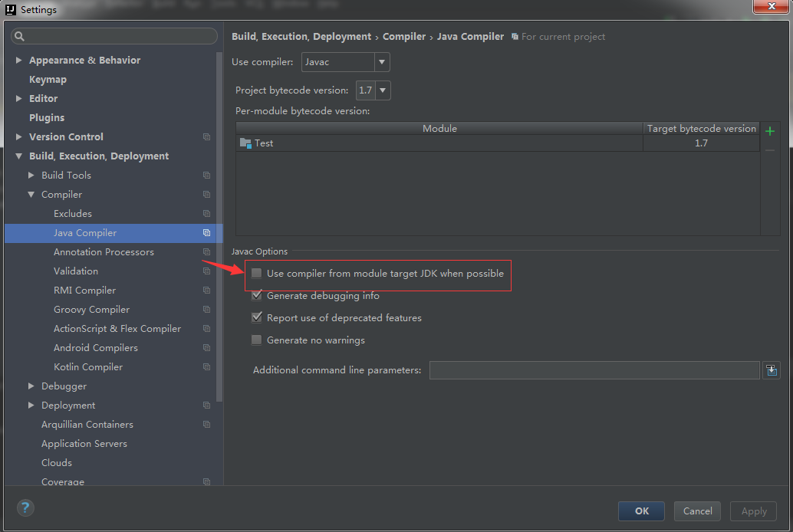This screenshot has width=793, height=532.
Task: Select Kotlin Compiler settings
Action: click(88, 366)
